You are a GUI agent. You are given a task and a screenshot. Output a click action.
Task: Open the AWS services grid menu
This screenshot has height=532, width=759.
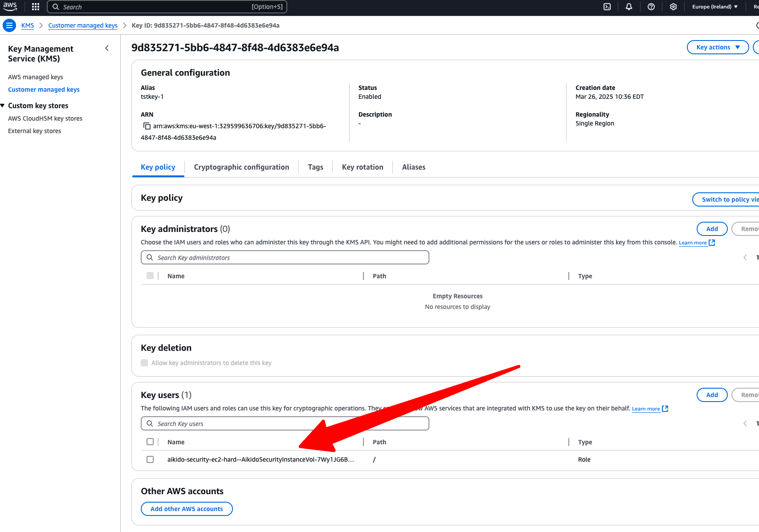pos(36,7)
